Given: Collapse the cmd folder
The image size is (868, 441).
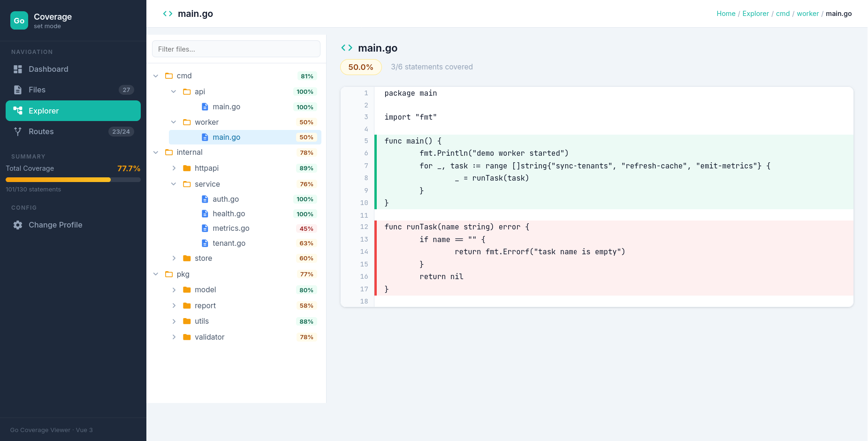Looking at the screenshot, I should pyautogui.click(x=156, y=76).
